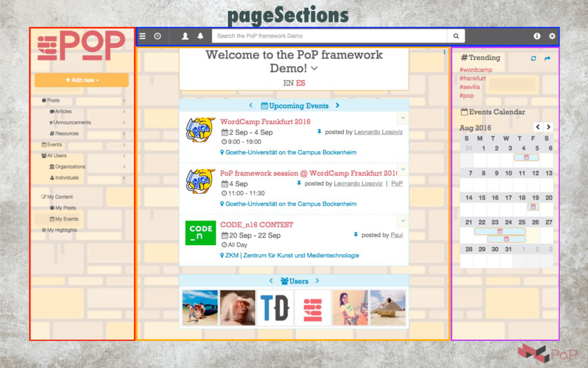Switch language to ES

(300, 83)
